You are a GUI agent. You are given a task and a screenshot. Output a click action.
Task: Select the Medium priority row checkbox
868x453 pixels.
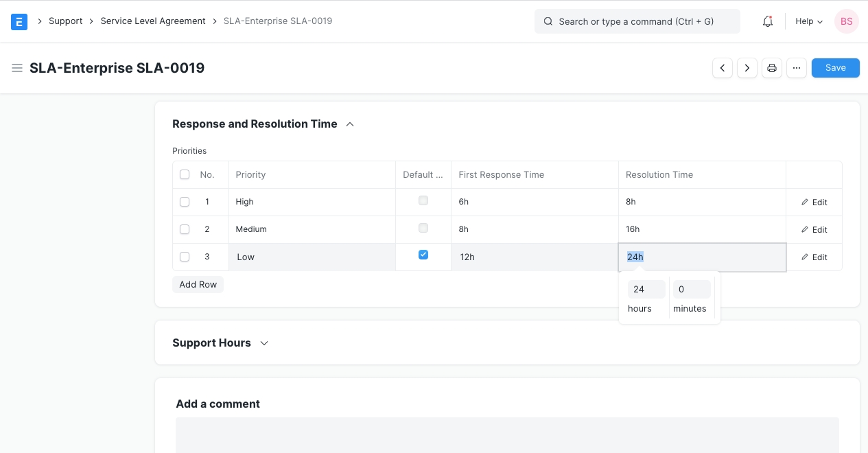point(185,229)
